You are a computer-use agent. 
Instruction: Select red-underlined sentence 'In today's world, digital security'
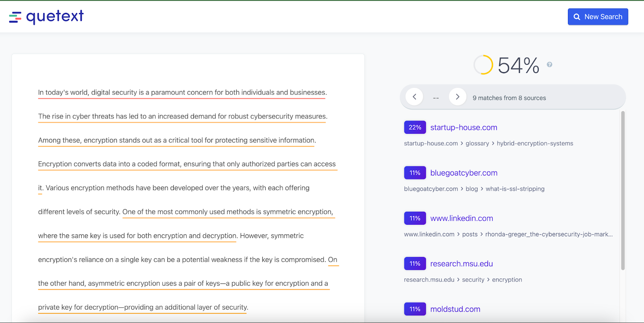[x=182, y=93]
